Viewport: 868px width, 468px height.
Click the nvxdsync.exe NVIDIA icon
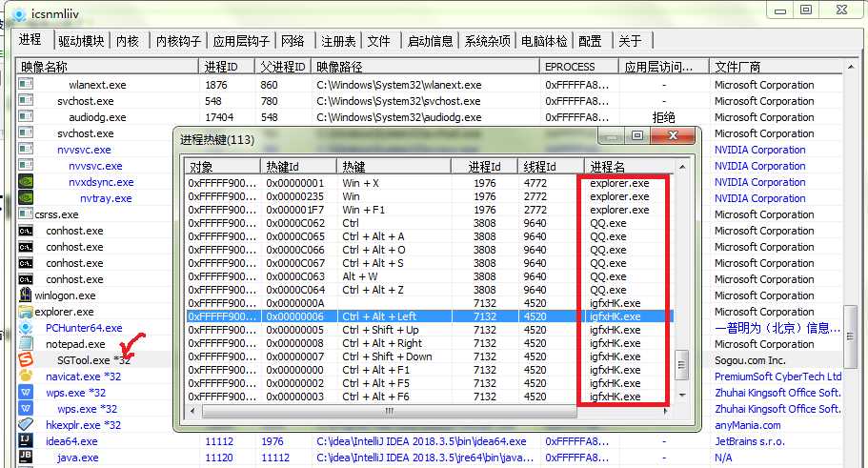click(26, 181)
